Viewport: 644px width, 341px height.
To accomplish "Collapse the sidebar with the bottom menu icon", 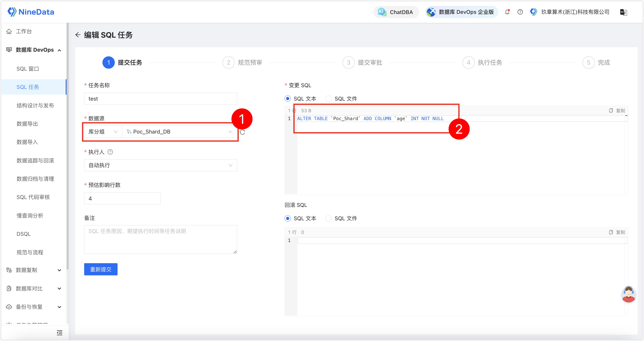I will (60, 333).
